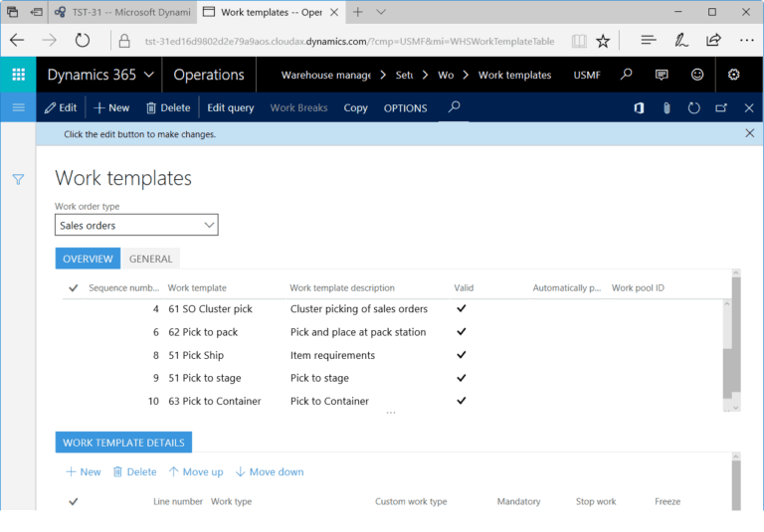This screenshot has width=764, height=532.
Task: Switch to TST-31 browser tab
Action: [x=122, y=12]
